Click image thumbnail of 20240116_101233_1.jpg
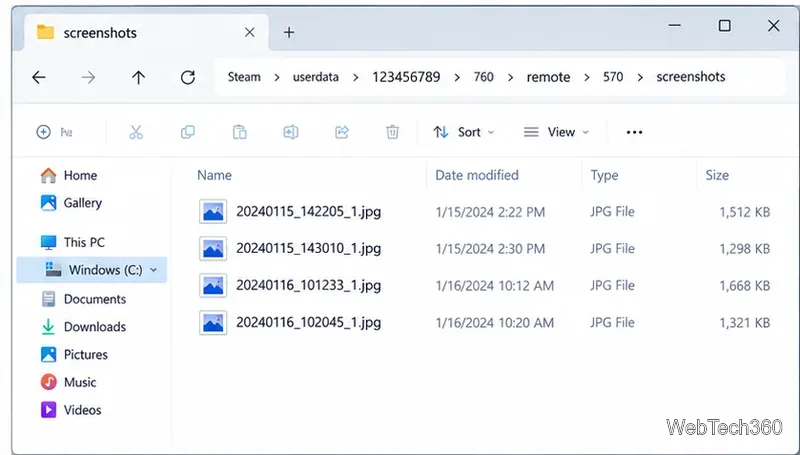 click(213, 285)
